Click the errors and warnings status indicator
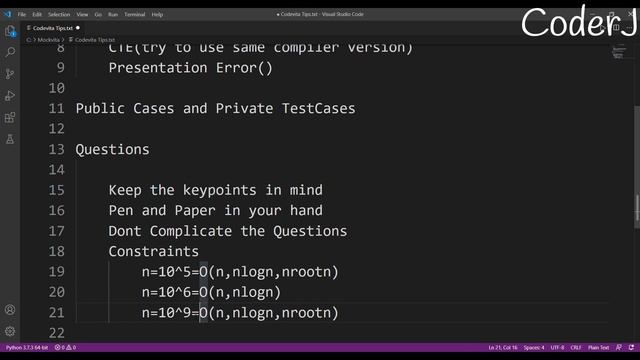The width and height of the screenshot is (640, 360). 65,348
